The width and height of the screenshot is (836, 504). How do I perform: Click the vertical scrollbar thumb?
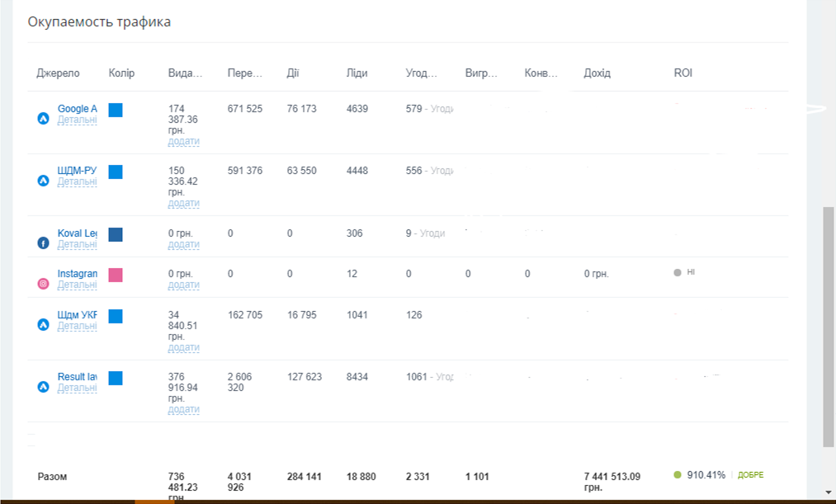pos(829,326)
